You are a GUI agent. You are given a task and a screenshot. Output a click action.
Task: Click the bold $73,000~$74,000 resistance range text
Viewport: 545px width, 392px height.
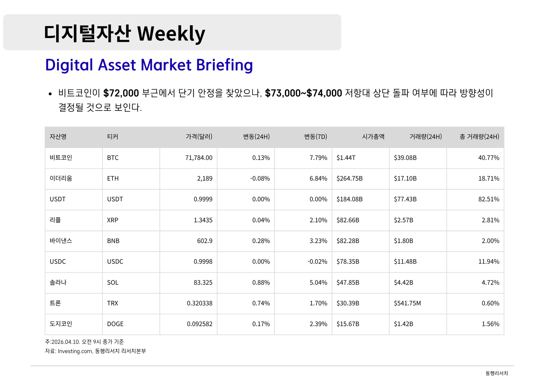click(303, 93)
